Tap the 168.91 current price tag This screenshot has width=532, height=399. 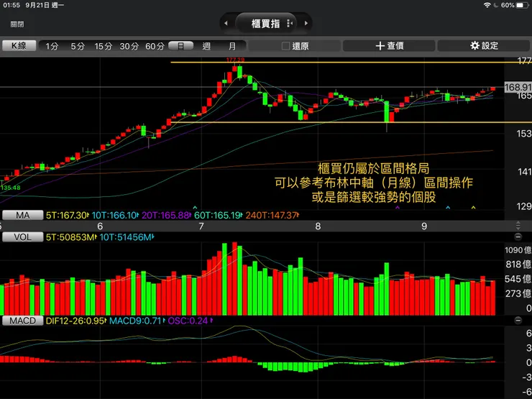pyautogui.click(x=518, y=87)
